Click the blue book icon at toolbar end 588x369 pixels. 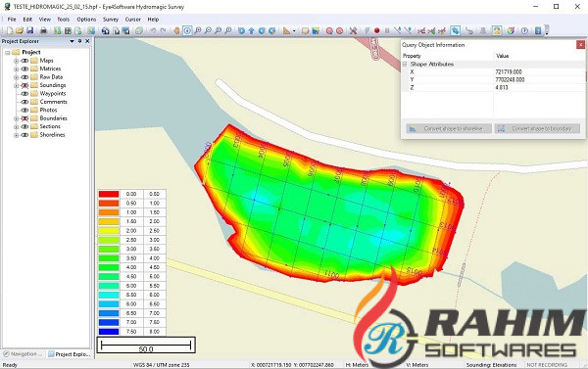(x=538, y=30)
